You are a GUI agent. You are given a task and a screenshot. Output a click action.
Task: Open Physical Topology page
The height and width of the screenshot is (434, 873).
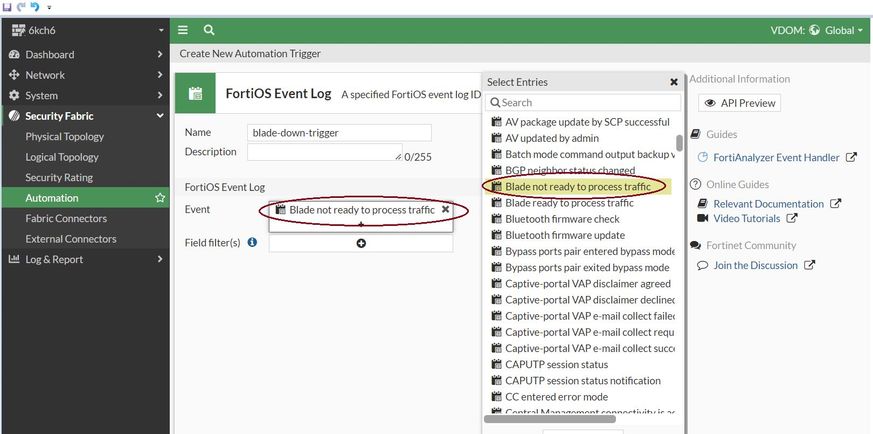click(65, 136)
